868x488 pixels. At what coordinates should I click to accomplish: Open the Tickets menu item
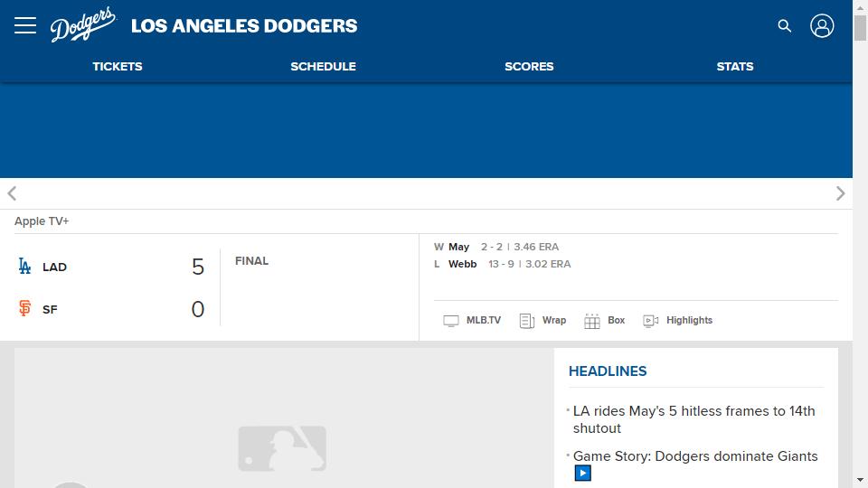[x=118, y=66]
